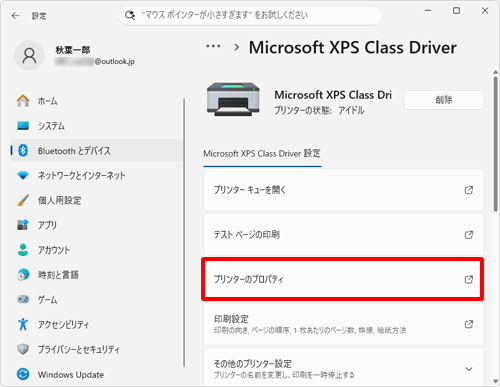Click the アプリ apps icon
The image size is (500, 387).
23,225
